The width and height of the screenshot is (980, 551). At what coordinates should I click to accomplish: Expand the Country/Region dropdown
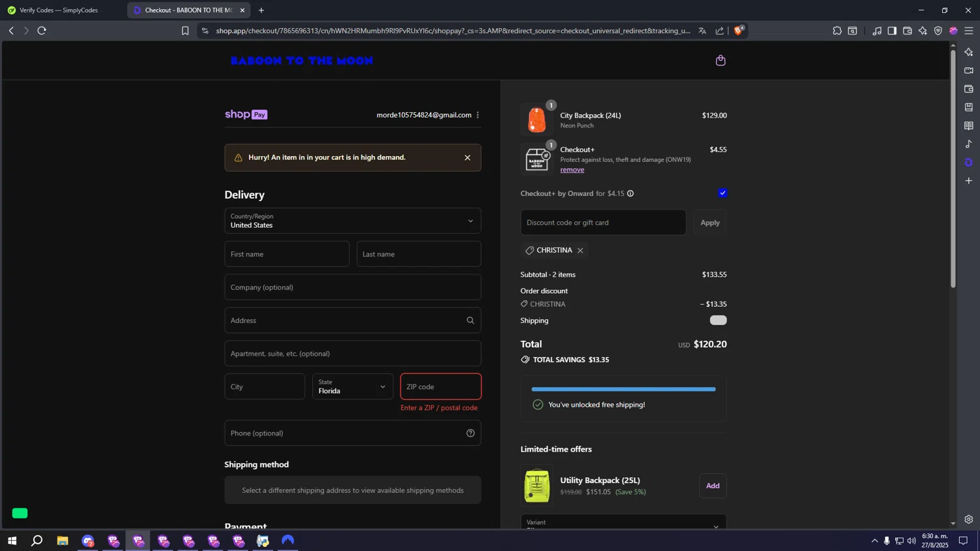point(353,221)
